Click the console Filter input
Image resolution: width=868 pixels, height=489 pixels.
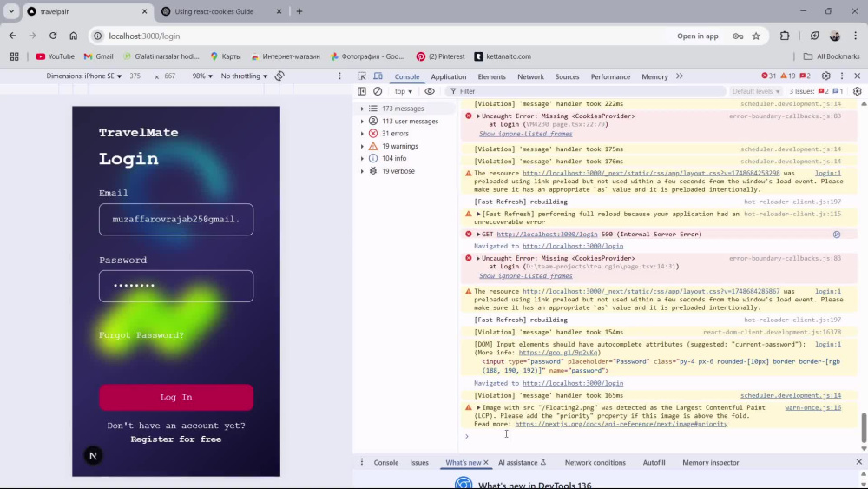[x=587, y=91]
